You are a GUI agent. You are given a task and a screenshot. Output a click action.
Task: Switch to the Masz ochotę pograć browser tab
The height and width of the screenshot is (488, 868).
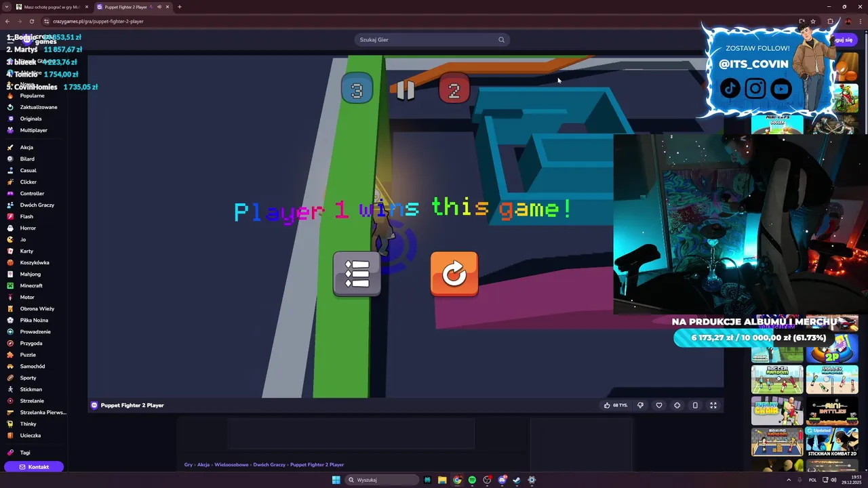[52, 7]
